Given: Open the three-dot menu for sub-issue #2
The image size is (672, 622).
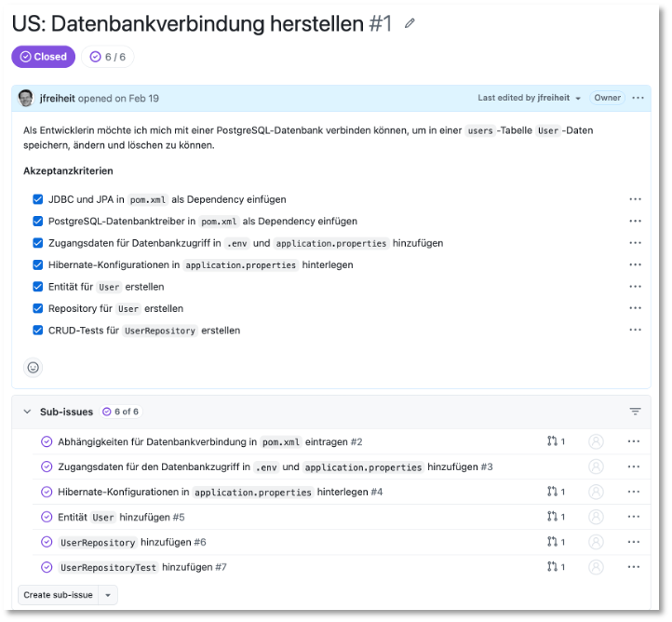Looking at the screenshot, I should [634, 441].
